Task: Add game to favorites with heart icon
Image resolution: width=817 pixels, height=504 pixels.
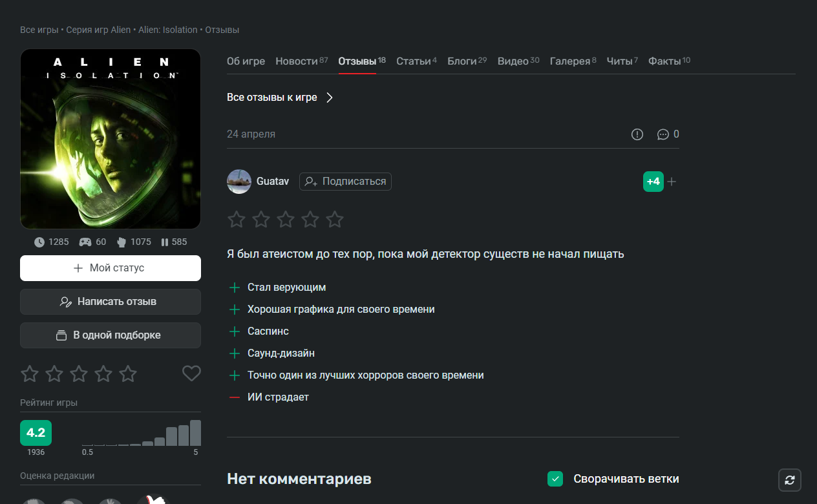Action: [x=191, y=373]
